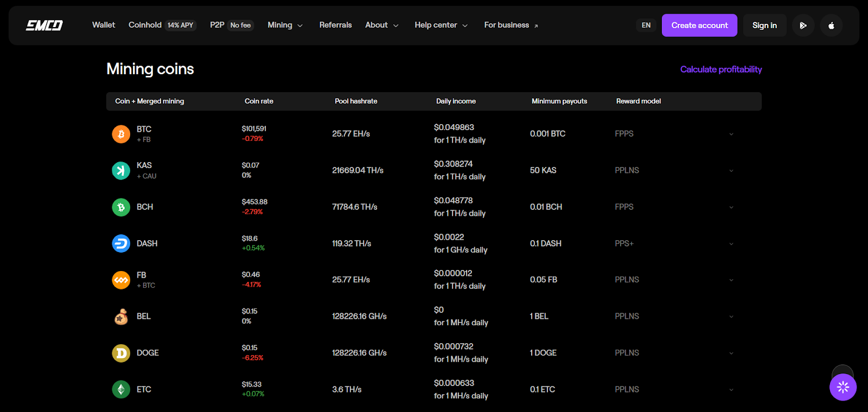The height and width of the screenshot is (412, 868).
Task: Click the EMCD logo
Action: pos(44,25)
